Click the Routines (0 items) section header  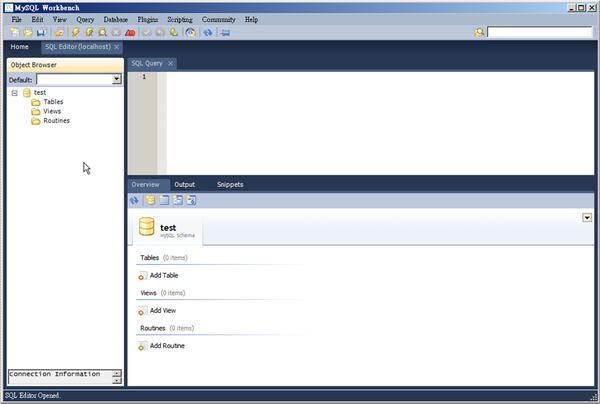[x=167, y=328]
